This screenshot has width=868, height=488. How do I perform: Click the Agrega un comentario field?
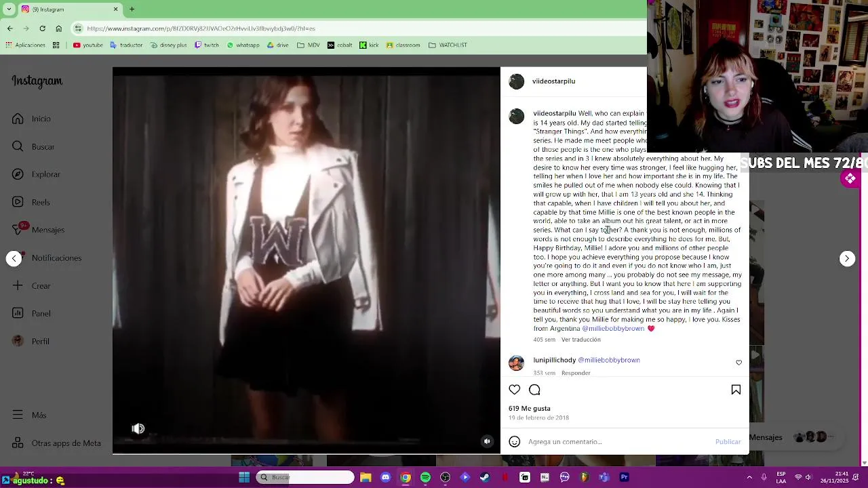[x=618, y=442]
